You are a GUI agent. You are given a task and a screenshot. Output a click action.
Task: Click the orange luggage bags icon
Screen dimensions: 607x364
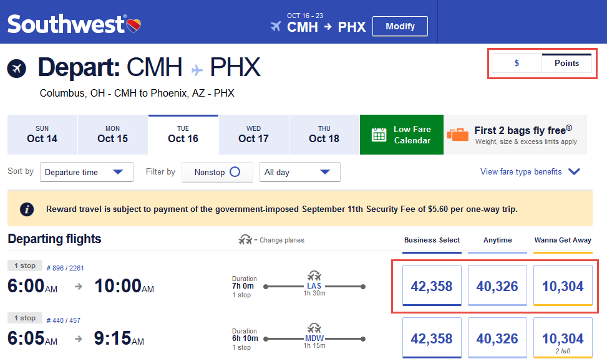(x=457, y=135)
